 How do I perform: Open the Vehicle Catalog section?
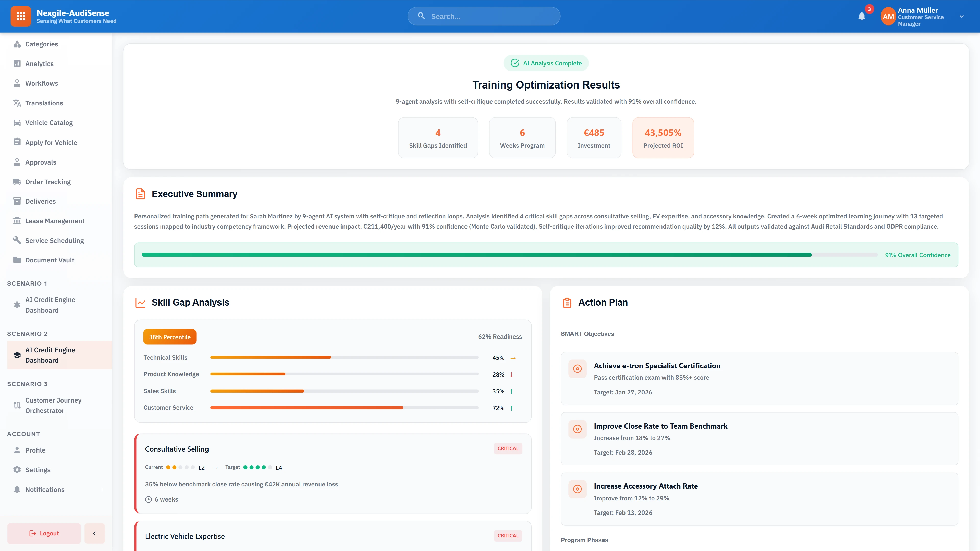coord(49,122)
